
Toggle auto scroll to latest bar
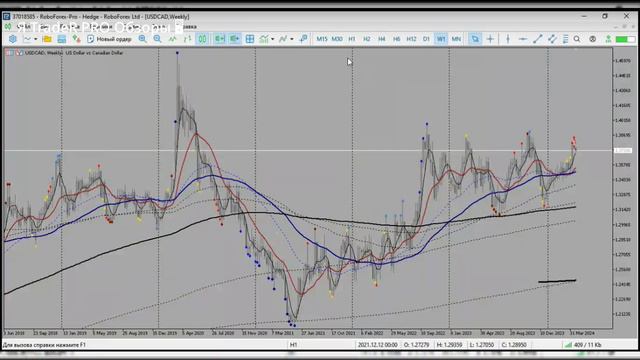[220, 39]
